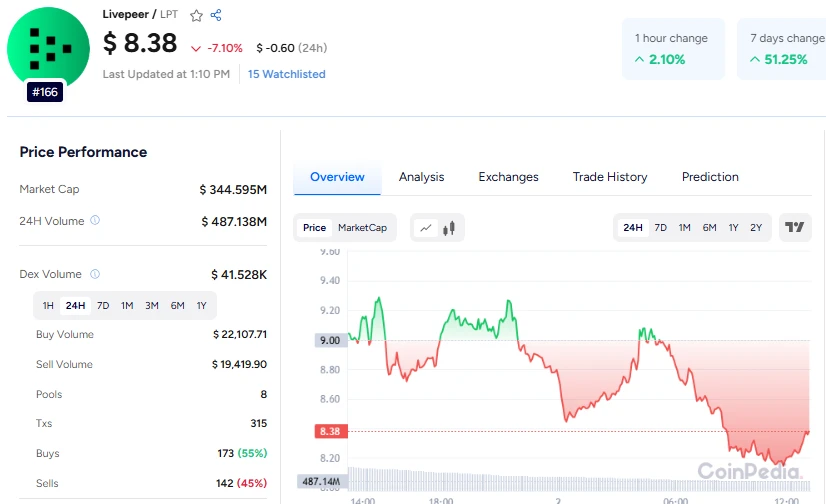Open TradingView chart icon
This screenshot has height=504, width=826.
click(795, 228)
